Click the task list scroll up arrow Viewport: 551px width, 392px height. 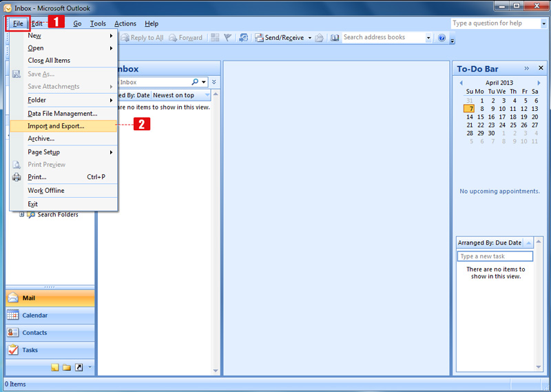539,242
